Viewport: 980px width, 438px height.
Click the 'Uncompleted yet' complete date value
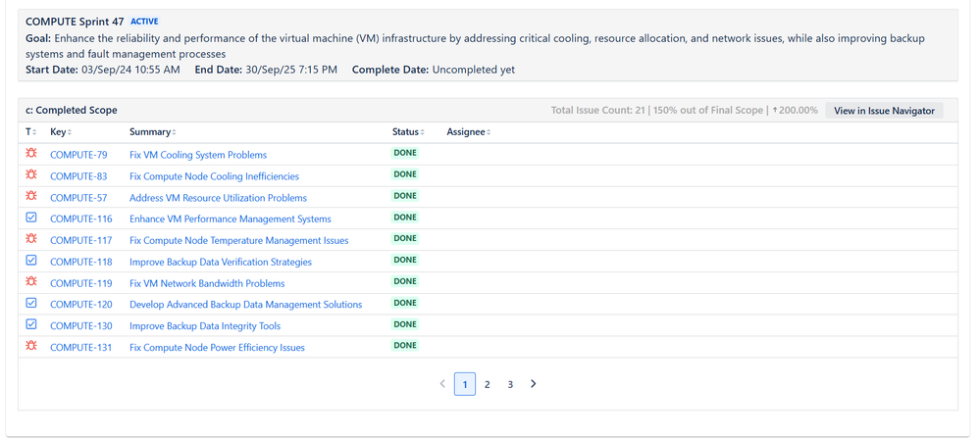tap(474, 70)
